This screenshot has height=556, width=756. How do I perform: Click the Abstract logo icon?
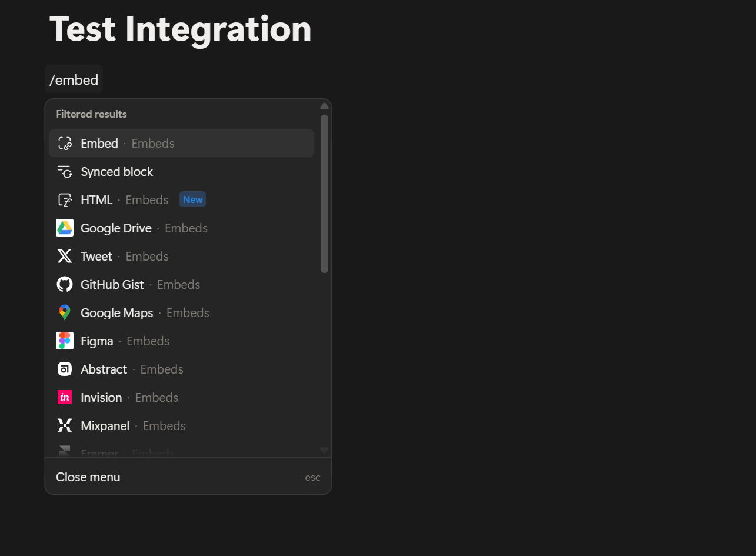[x=65, y=369]
